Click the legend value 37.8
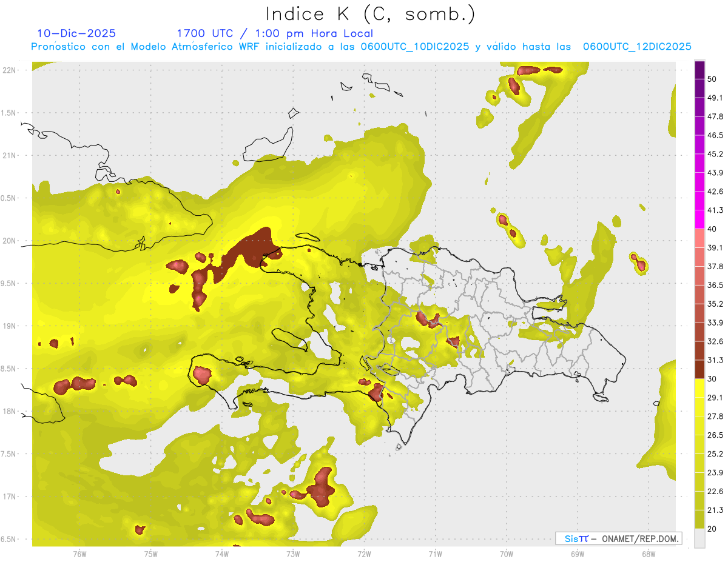 pyautogui.click(x=715, y=267)
